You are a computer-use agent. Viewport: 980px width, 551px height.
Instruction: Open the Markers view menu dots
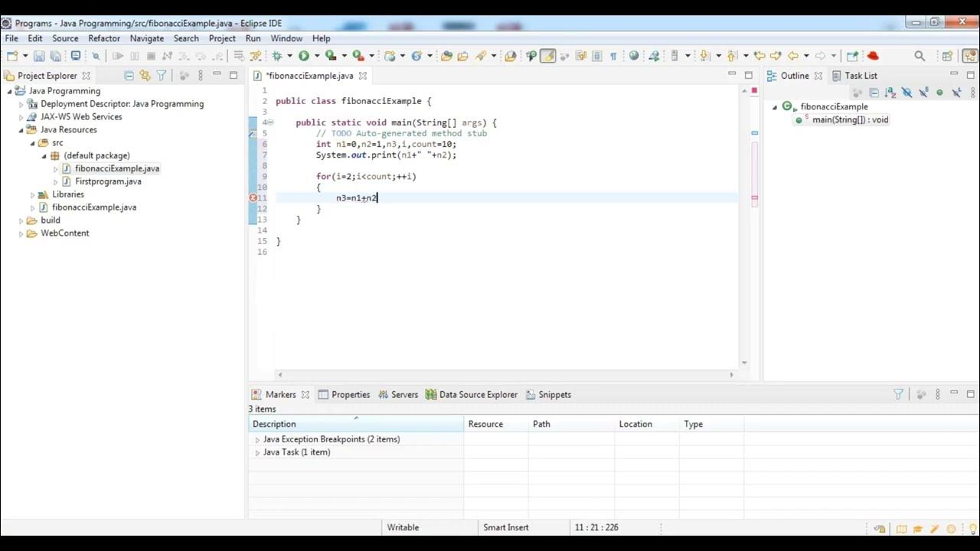pyautogui.click(x=938, y=394)
